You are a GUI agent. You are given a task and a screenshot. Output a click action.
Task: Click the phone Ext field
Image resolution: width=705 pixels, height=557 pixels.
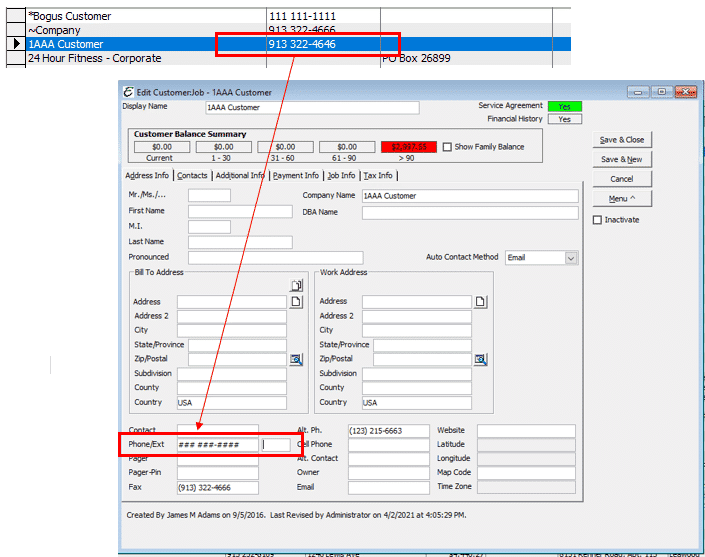pyautogui.click(x=276, y=445)
